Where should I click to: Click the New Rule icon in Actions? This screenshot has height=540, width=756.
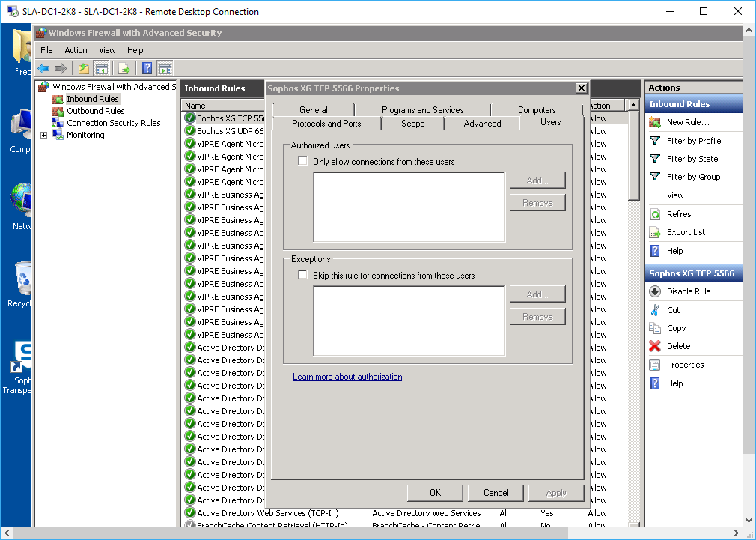click(x=655, y=122)
